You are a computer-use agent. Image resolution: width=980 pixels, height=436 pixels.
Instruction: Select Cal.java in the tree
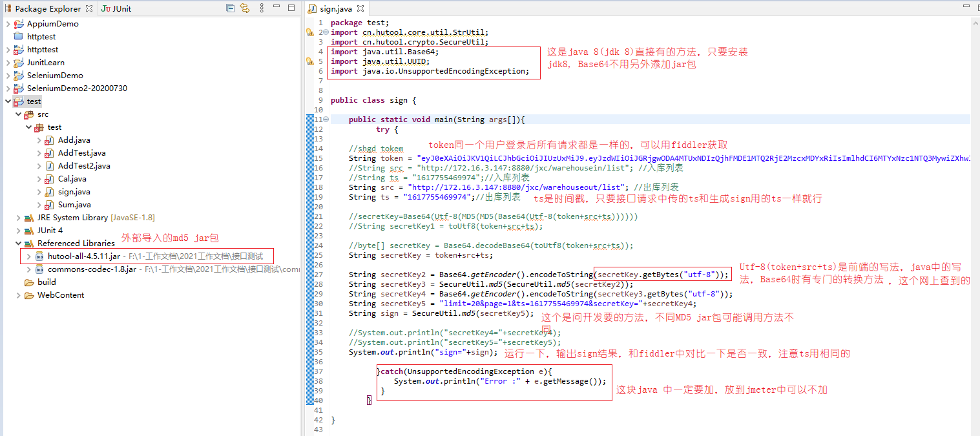[x=72, y=179]
